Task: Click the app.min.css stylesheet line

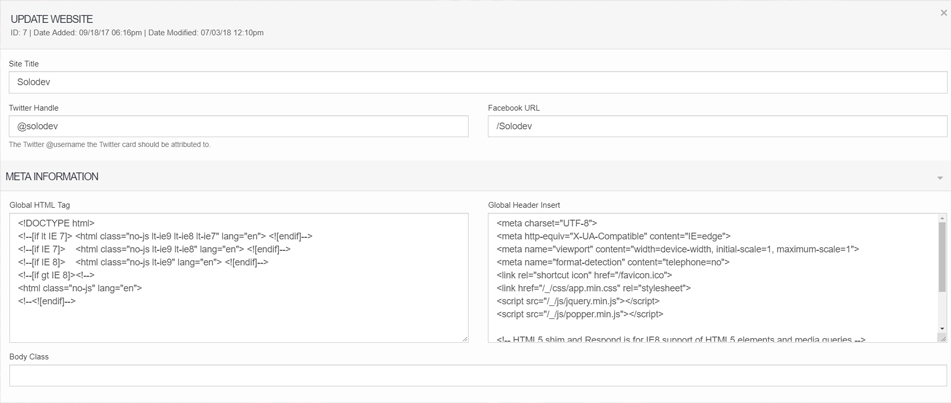Action: point(593,288)
